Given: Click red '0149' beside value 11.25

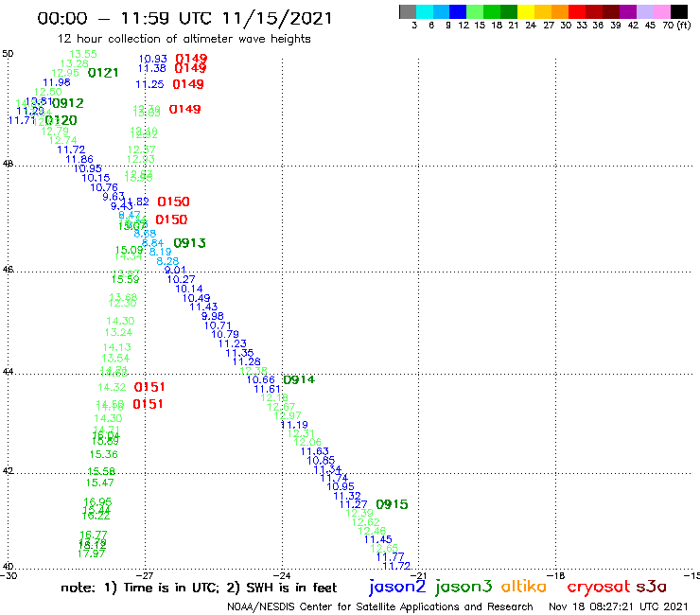Looking at the screenshot, I should (x=188, y=84).
